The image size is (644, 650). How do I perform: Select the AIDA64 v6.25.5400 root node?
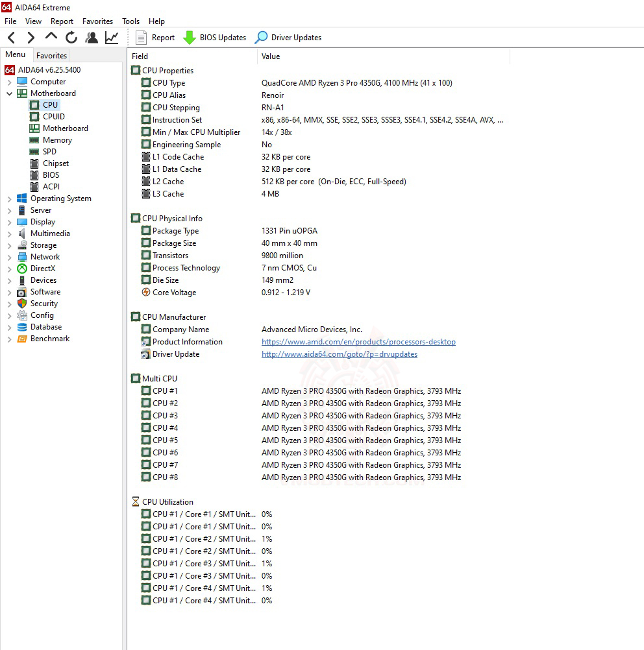pyautogui.click(x=43, y=70)
